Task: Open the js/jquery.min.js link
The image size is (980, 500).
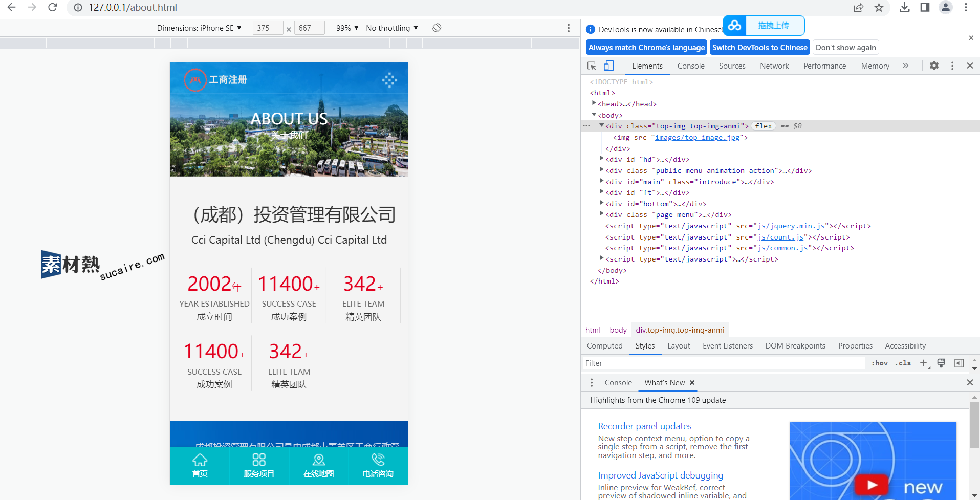Action: (x=791, y=226)
